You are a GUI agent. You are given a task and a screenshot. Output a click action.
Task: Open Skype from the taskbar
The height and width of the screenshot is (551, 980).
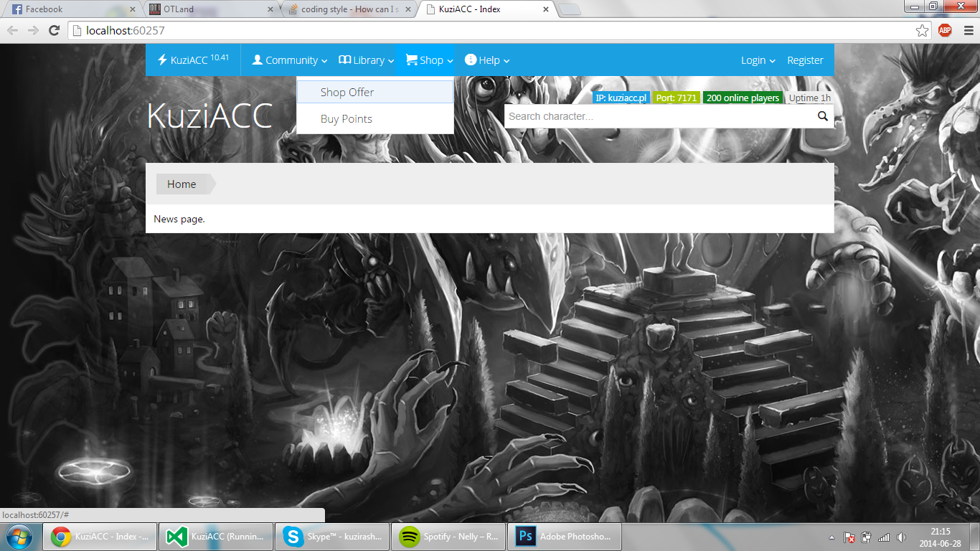coord(332,536)
